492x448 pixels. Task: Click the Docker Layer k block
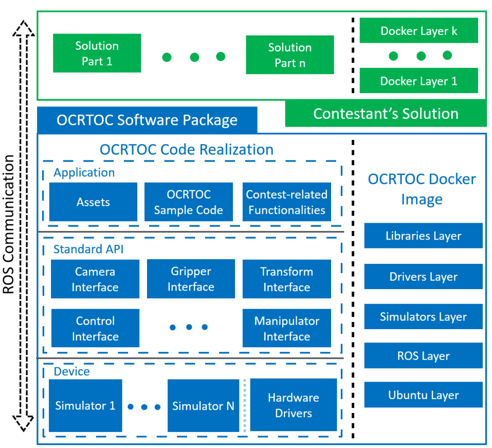pyautogui.click(x=418, y=30)
